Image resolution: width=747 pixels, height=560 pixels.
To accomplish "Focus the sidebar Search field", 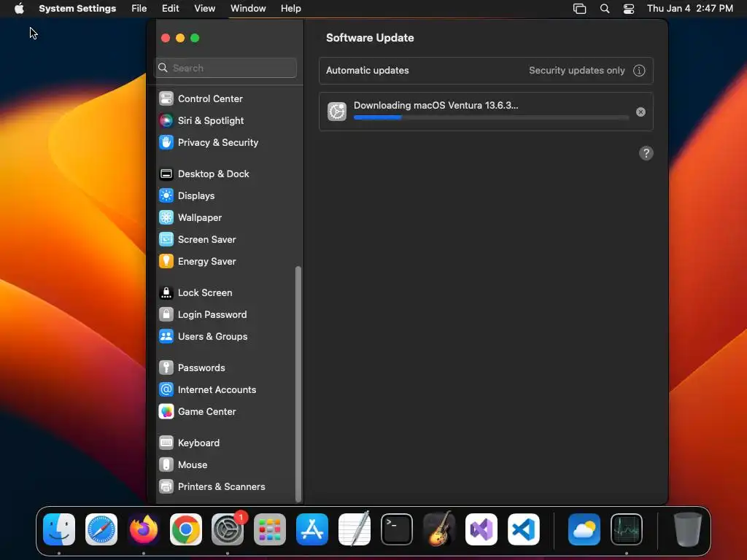I will (x=226, y=68).
